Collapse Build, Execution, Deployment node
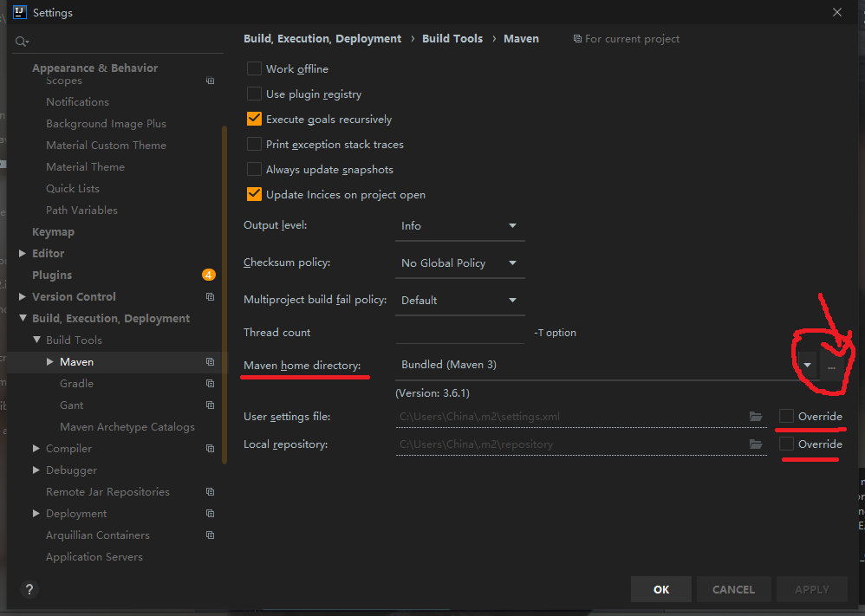 pyautogui.click(x=23, y=318)
